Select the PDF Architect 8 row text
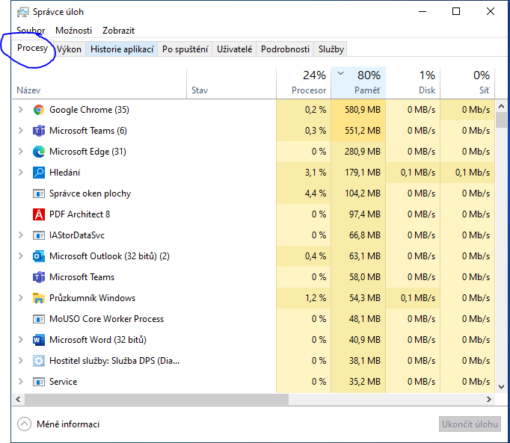 point(80,214)
